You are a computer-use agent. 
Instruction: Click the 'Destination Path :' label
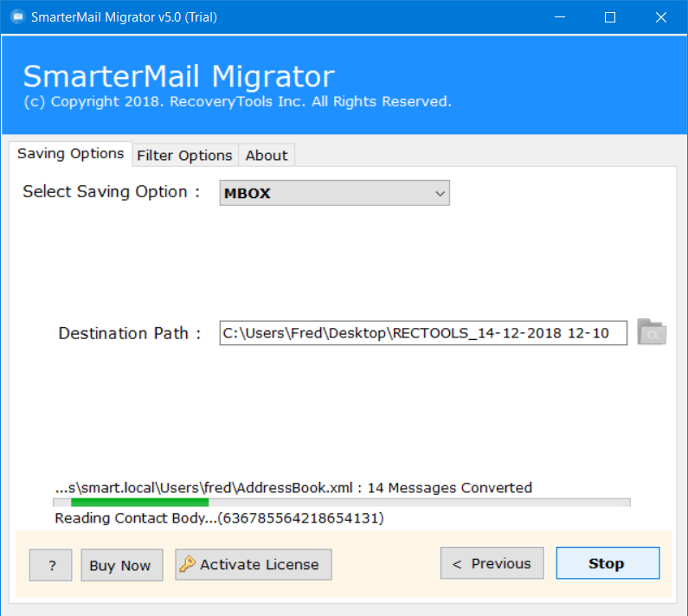tap(130, 333)
